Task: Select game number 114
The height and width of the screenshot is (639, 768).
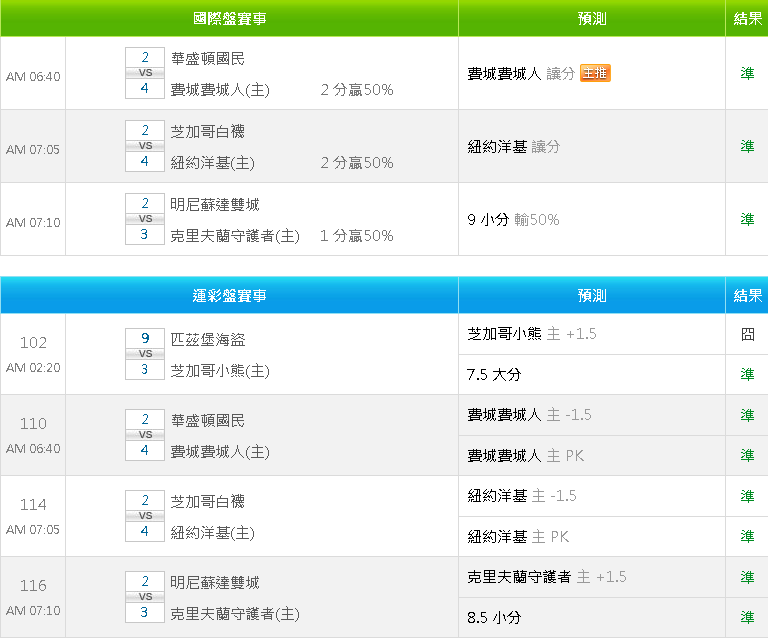Action: coord(33,504)
